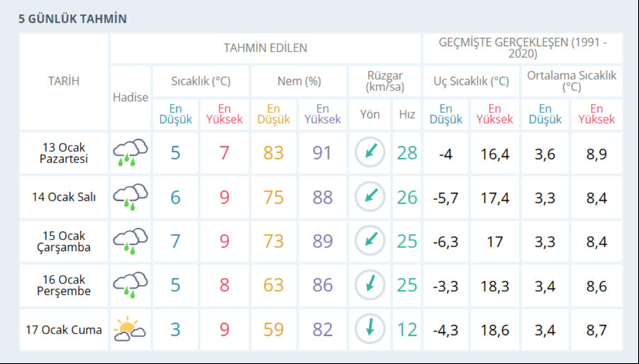Click the humidity value 63 for 16 Ocak Perşembe
This screenshot has height=364, width=639.
click(x=273, y=285)
